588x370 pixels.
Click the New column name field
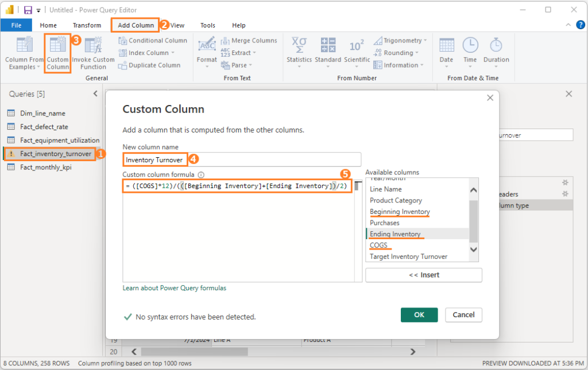pos(242,160)
